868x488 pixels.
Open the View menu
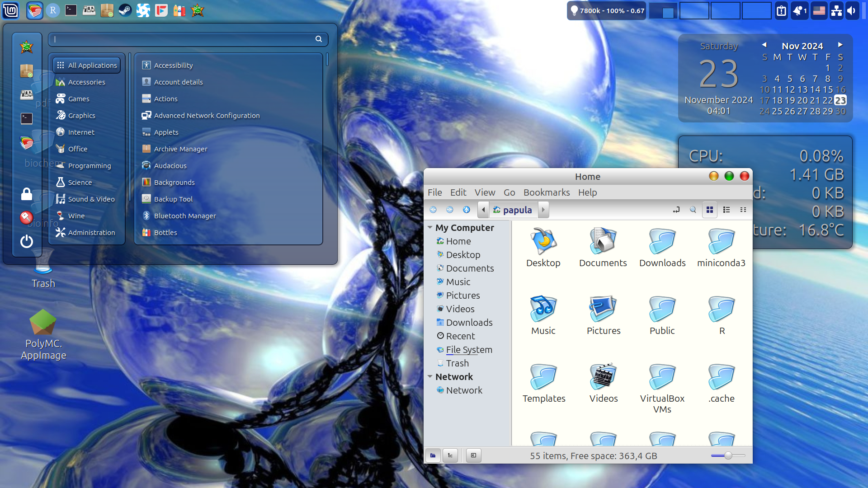(485, 192)
